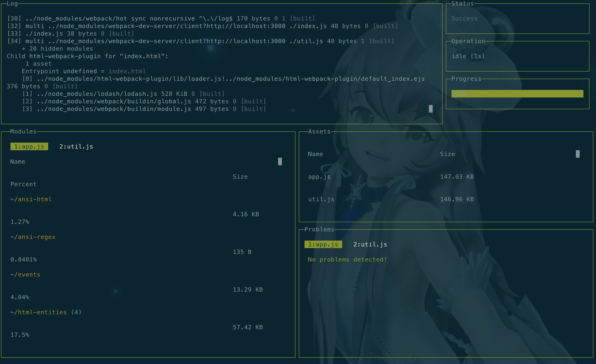
Task: Click the Assets panel scrollbar handle
Action: [x=578, y=154]
